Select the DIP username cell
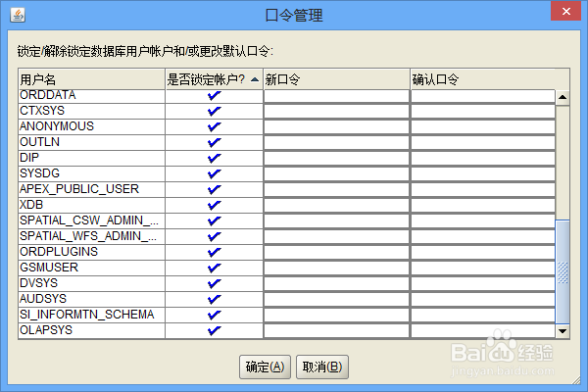Image resolution: width=588 pixels, height=392 pixels. pyautogui.click(x=91, y=159)
